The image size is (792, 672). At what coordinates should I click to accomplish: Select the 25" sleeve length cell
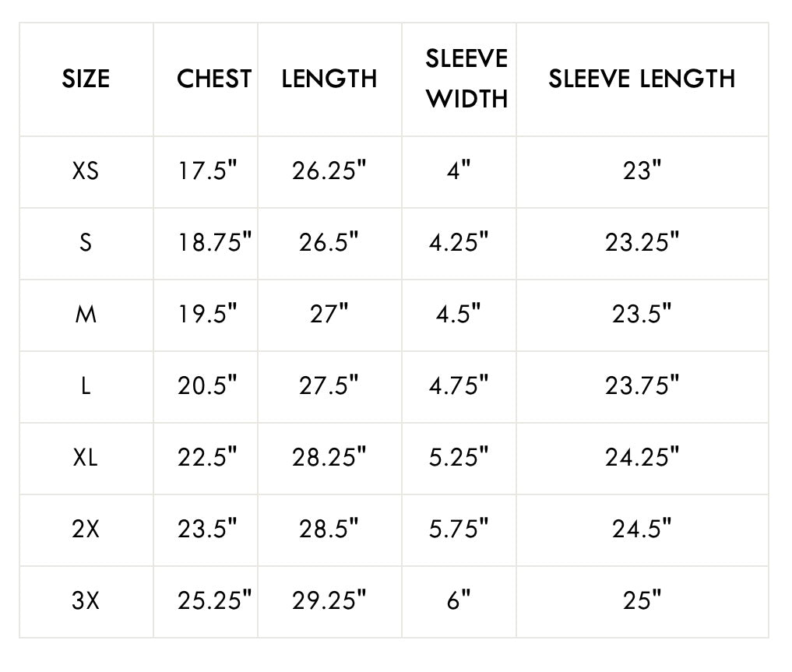[642, 600]
